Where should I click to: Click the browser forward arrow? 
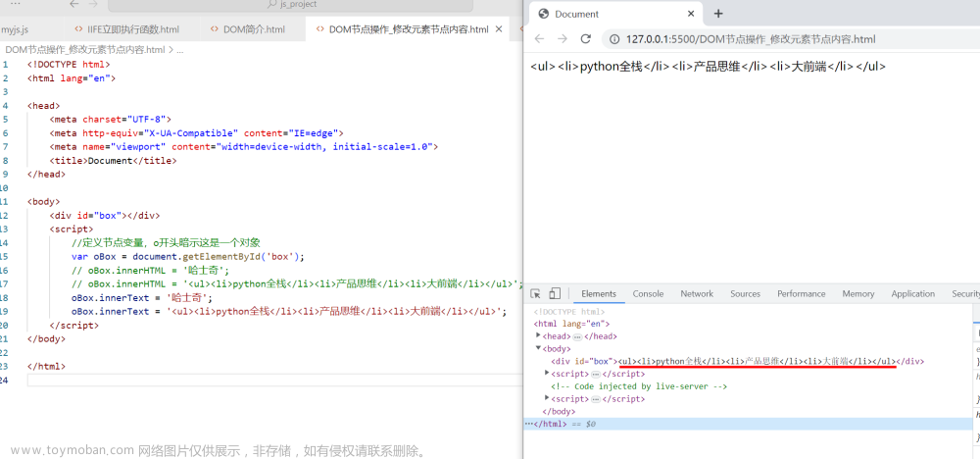click(563, 39)
